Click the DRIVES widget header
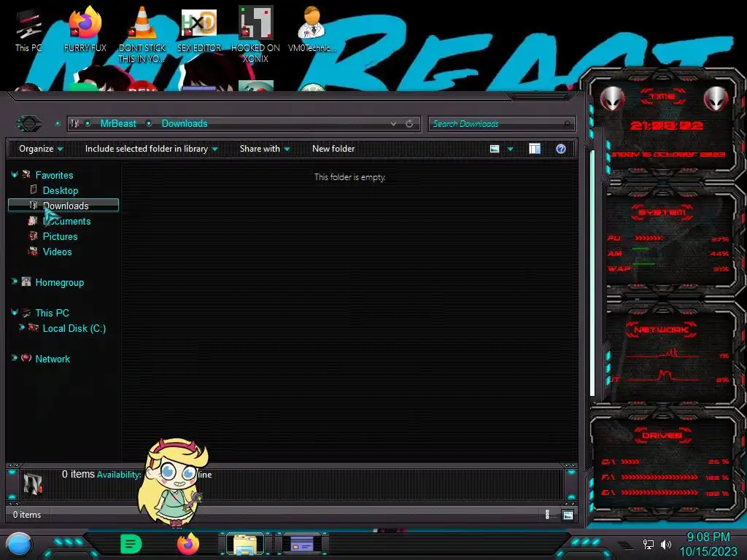The height and width of the screenshot is (560, 747). coord(662,435)
